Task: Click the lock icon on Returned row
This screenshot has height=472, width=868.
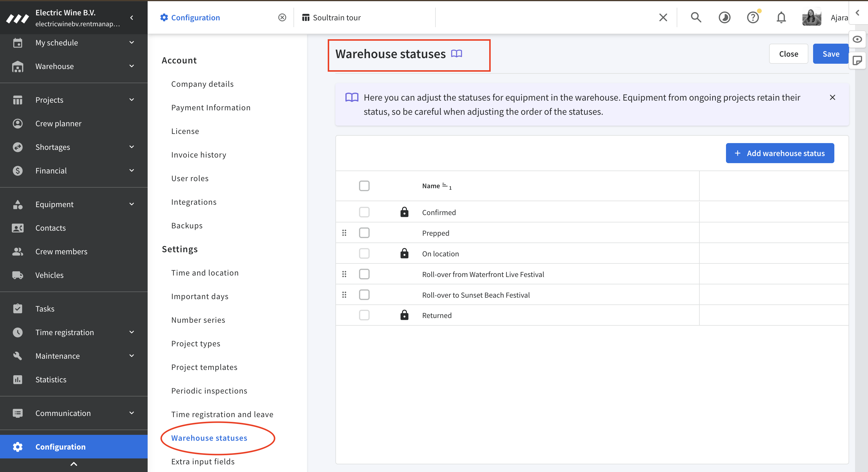Action: 404,315
